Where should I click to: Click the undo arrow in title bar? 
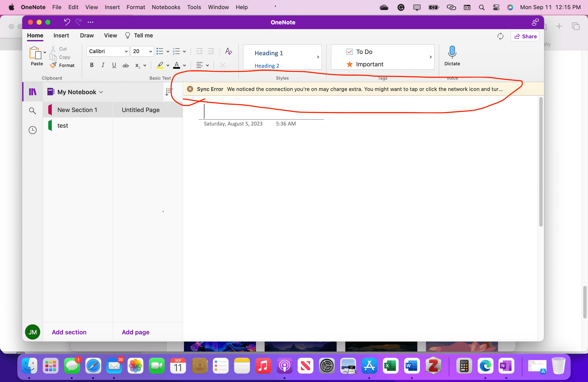67,22
